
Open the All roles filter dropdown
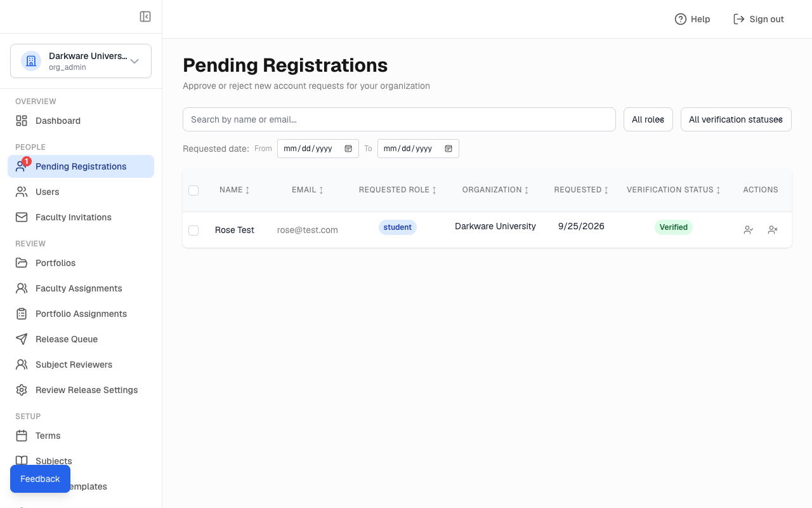pyautogui.click(x=648, y=119)
